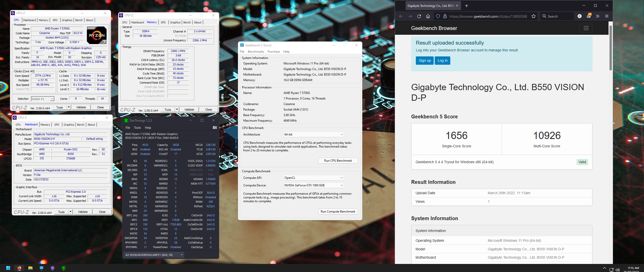Click Validate in CPU-Z CPU window

[81, 107]
